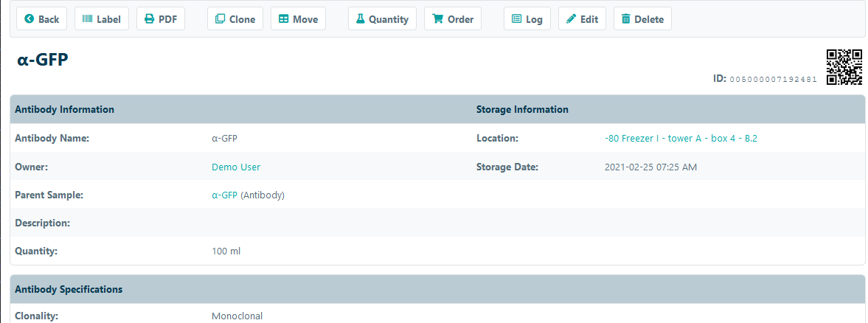
Task: Open the α-GFP parent sample link
Action: 224,195
